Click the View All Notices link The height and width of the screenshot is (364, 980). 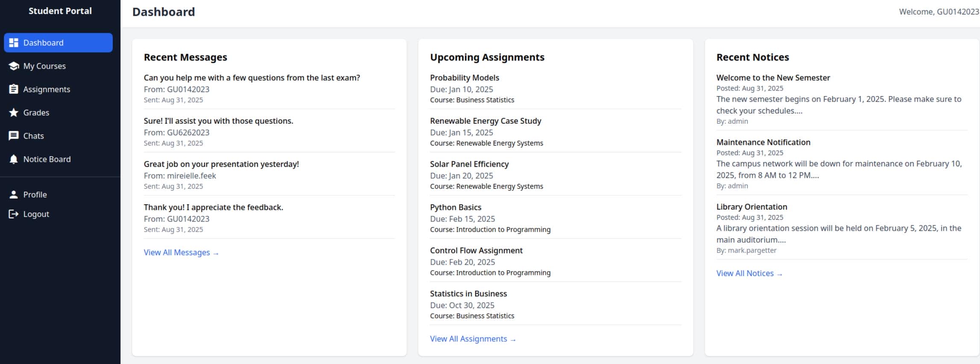coord(749,274)
